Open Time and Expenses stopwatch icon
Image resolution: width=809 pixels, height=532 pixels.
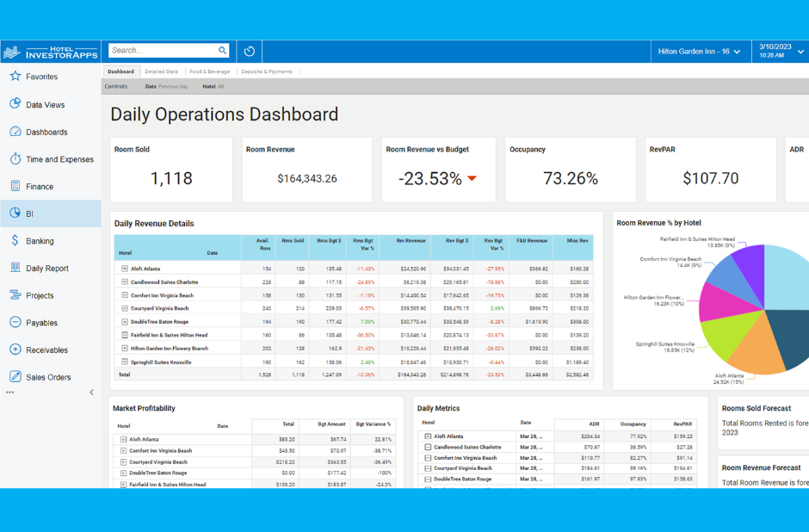(15, 158)
